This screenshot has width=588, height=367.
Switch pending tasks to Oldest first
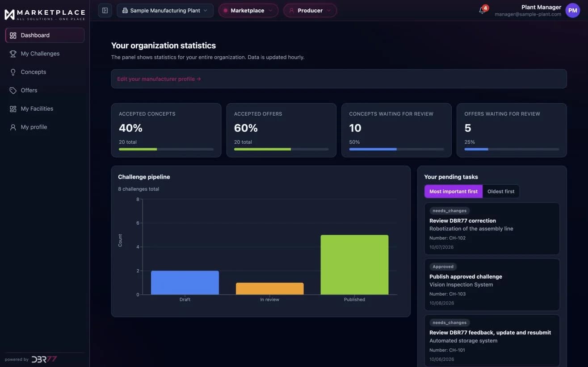[x=501, y=191]
